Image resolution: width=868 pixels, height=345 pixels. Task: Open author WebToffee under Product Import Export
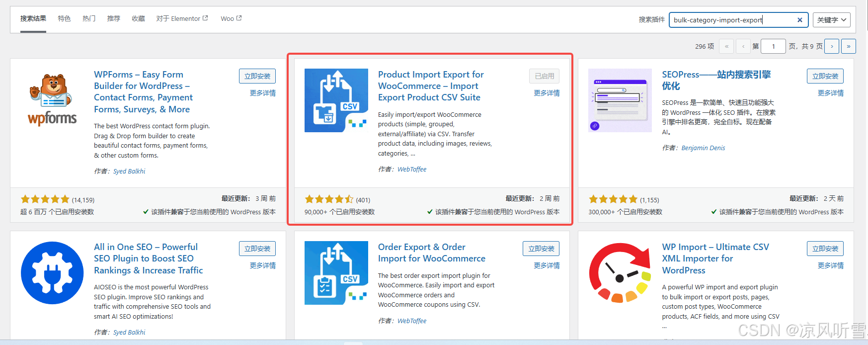coord(412,169)
